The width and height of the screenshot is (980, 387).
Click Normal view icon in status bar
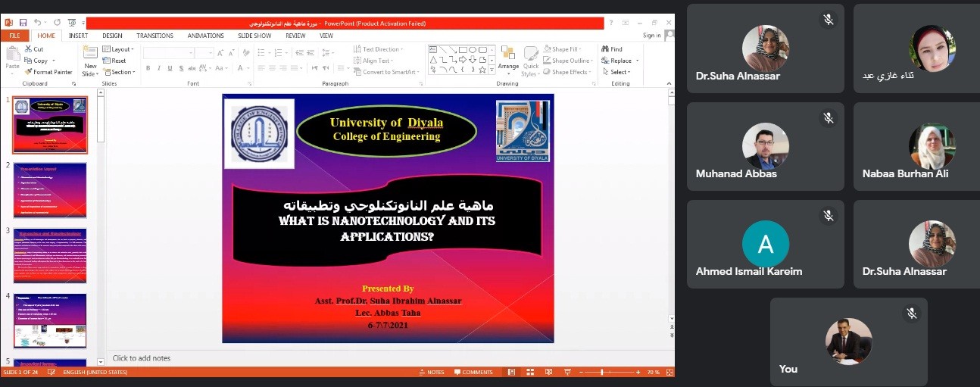click(x=511, y=372)
